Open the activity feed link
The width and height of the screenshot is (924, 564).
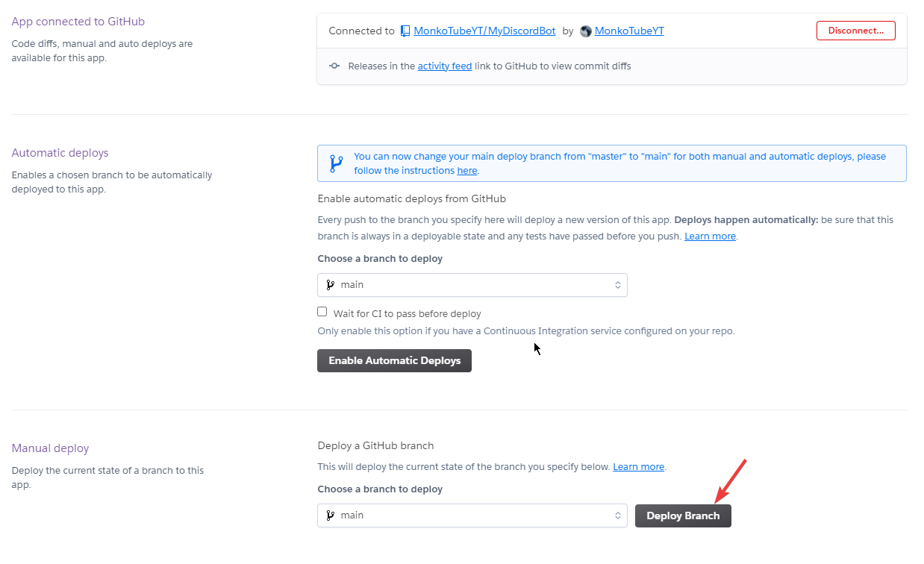point(445,66)
